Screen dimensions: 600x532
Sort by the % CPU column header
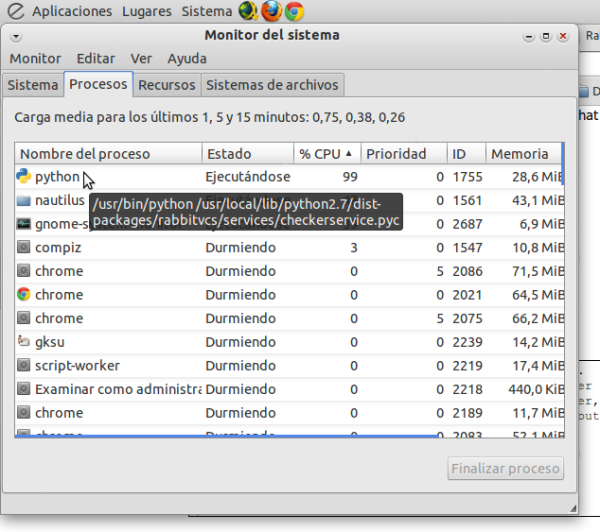[327, 154]
